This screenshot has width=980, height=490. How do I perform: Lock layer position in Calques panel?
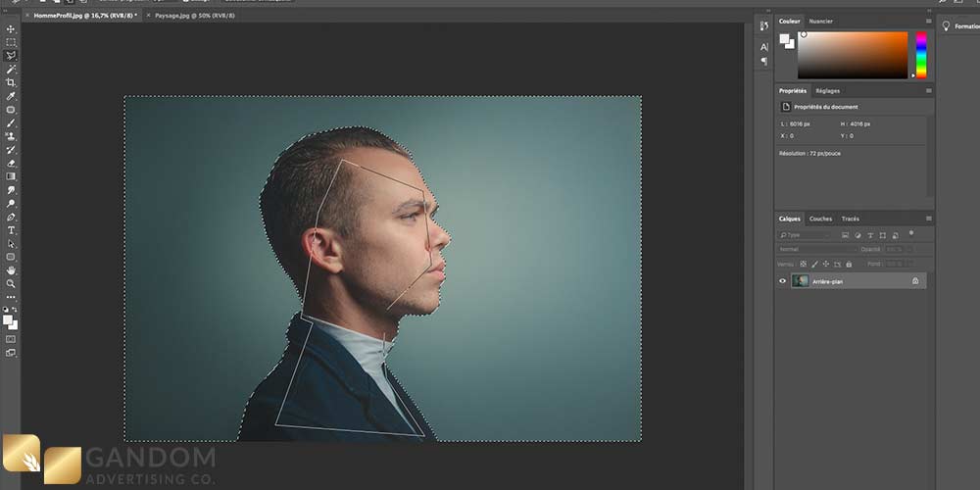click(x=826, y=264)
